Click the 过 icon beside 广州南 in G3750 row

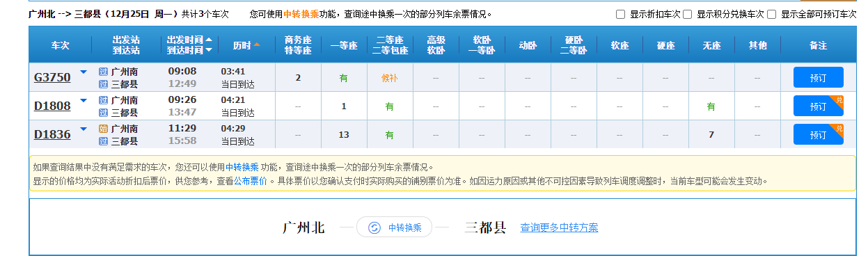coord(103,72)
